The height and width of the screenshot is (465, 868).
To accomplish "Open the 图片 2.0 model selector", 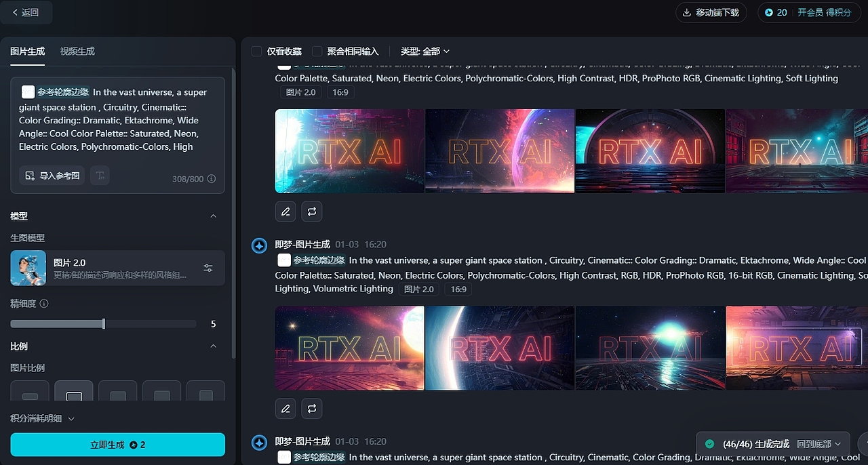I will (117, 268).
